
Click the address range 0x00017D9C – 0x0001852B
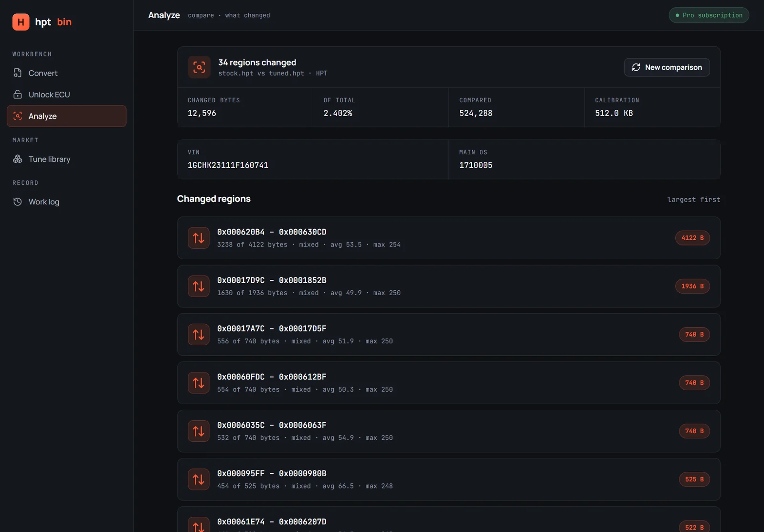[272, 280]
